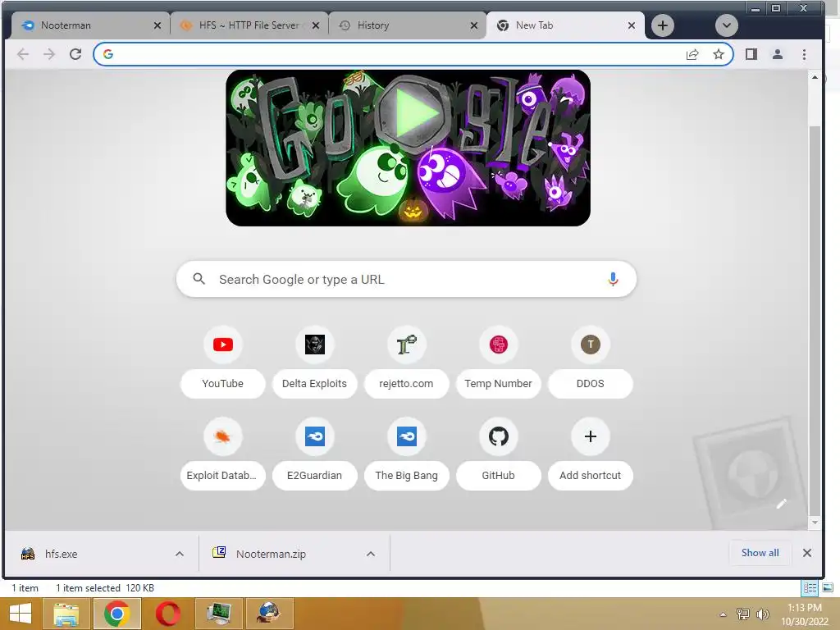This screenshot has width=840, height=630.
Task: Click the scrollbar down arrow
Action: tap(815, 523)
